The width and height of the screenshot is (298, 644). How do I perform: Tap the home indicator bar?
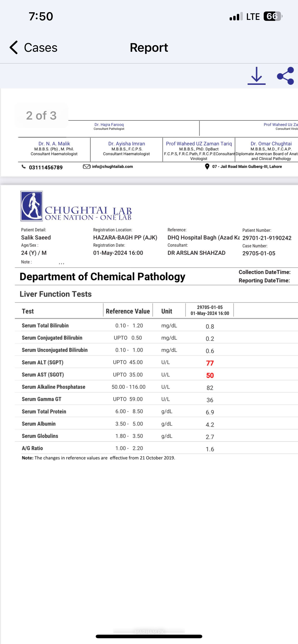tap(149, 636)
